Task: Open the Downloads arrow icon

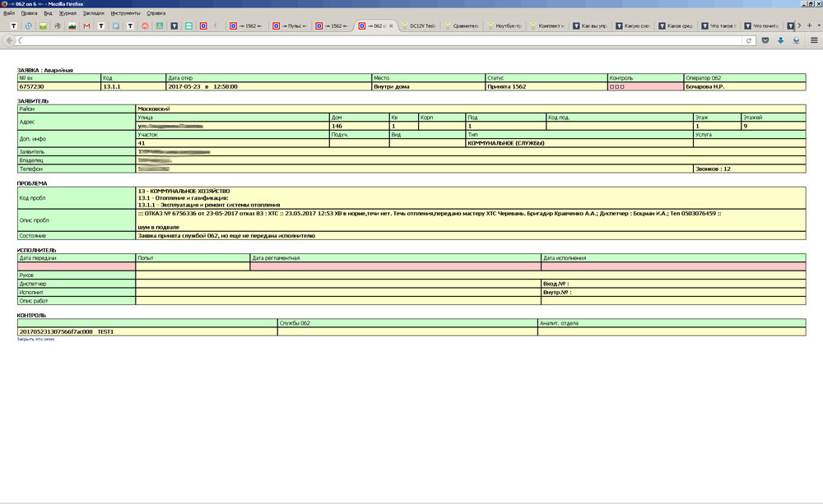Action: pos(781,40)
